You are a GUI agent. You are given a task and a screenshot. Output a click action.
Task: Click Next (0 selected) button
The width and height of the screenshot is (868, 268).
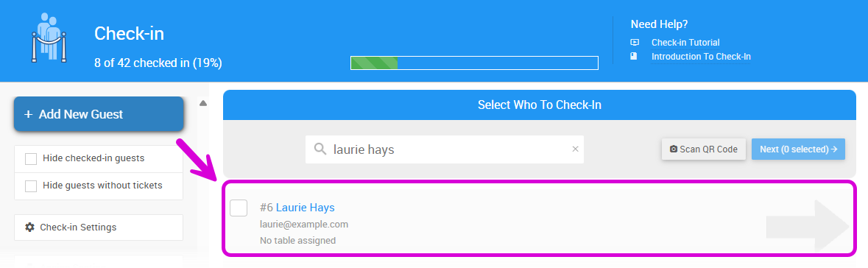click(x=798, y=149)
